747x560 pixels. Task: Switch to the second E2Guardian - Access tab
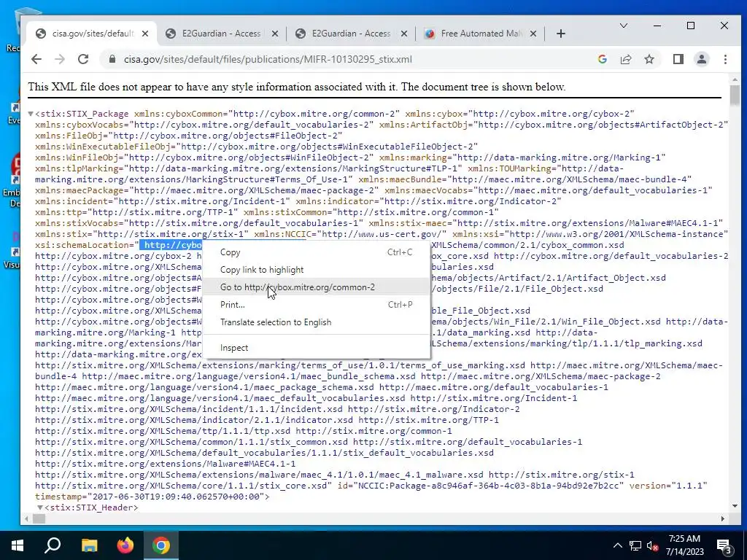(x=351, y=34)
